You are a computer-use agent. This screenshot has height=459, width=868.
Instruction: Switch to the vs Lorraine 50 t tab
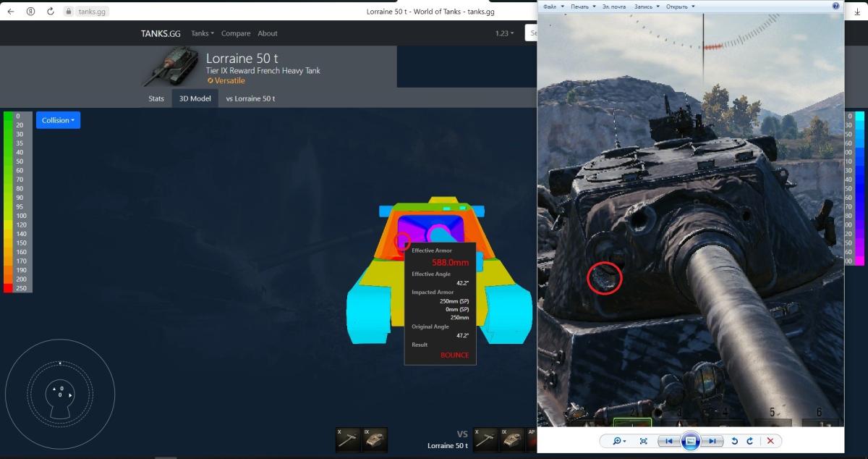point(250,98)
